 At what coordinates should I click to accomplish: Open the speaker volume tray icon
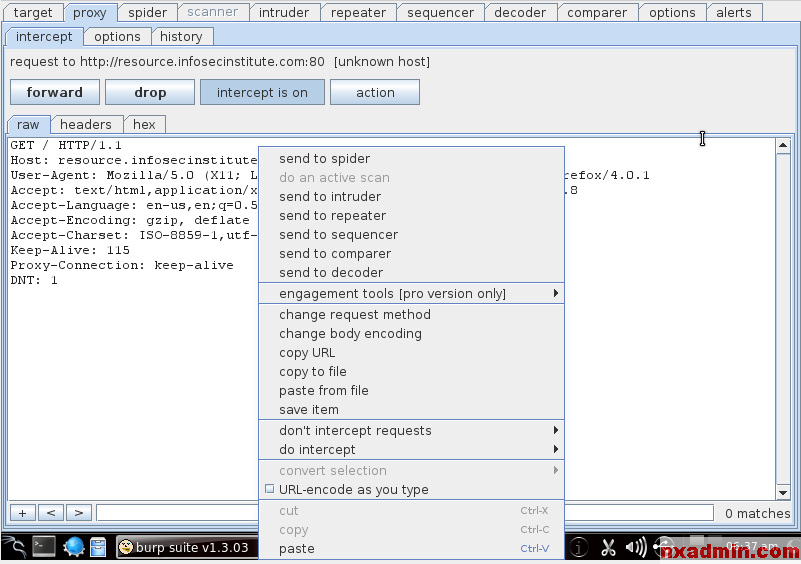point(636,547)
